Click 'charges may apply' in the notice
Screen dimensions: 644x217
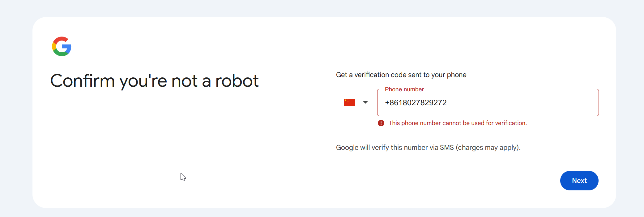[487, 148]
